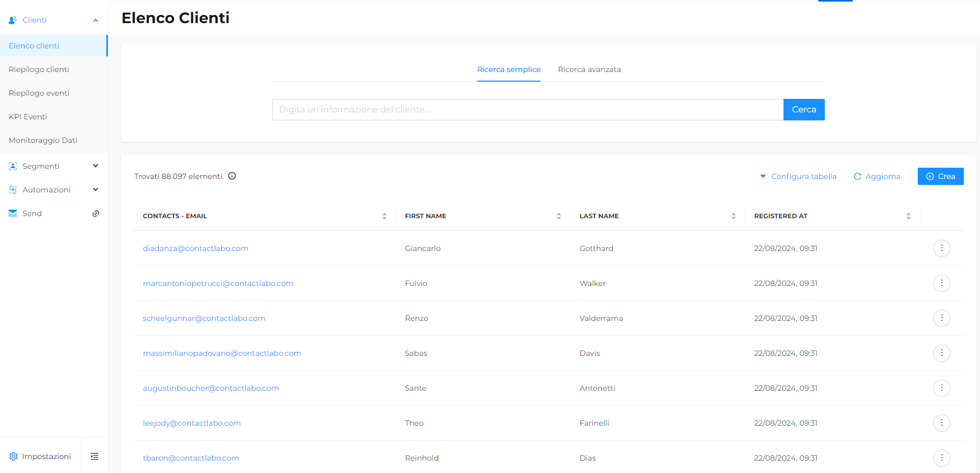Click the FIRST NAME column header

(x=425, y=216)
